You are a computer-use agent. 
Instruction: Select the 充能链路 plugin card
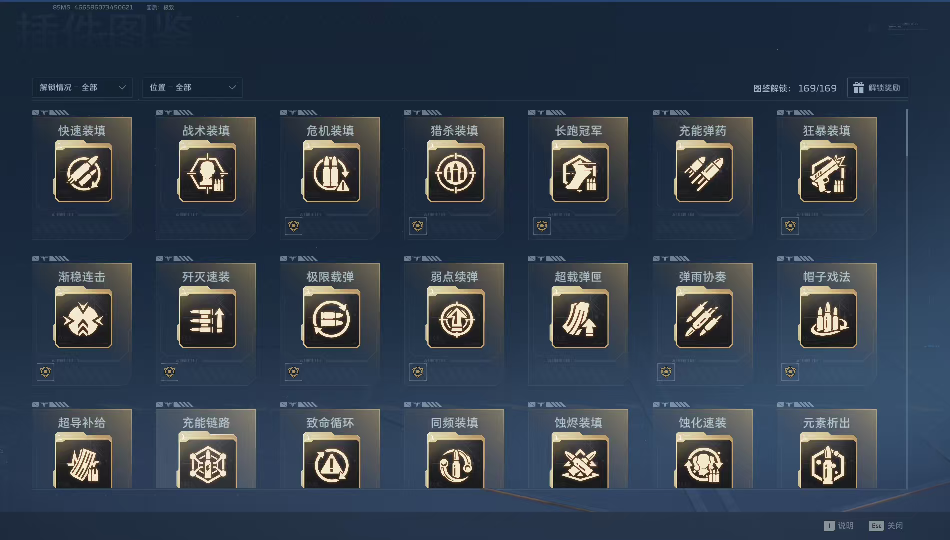[206, 448]
